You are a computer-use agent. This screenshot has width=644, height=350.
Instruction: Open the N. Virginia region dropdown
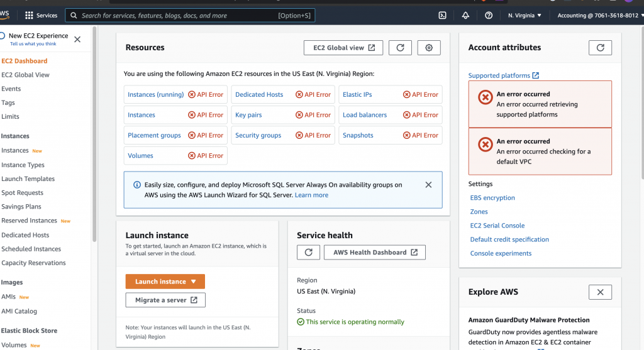[x=525, y=15]
